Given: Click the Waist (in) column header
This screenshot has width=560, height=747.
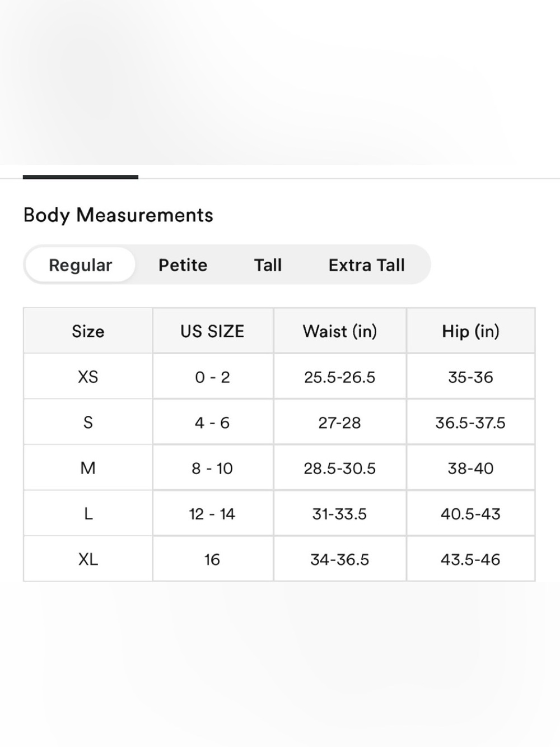Looking at the screenshot, I should pos(339,331).
